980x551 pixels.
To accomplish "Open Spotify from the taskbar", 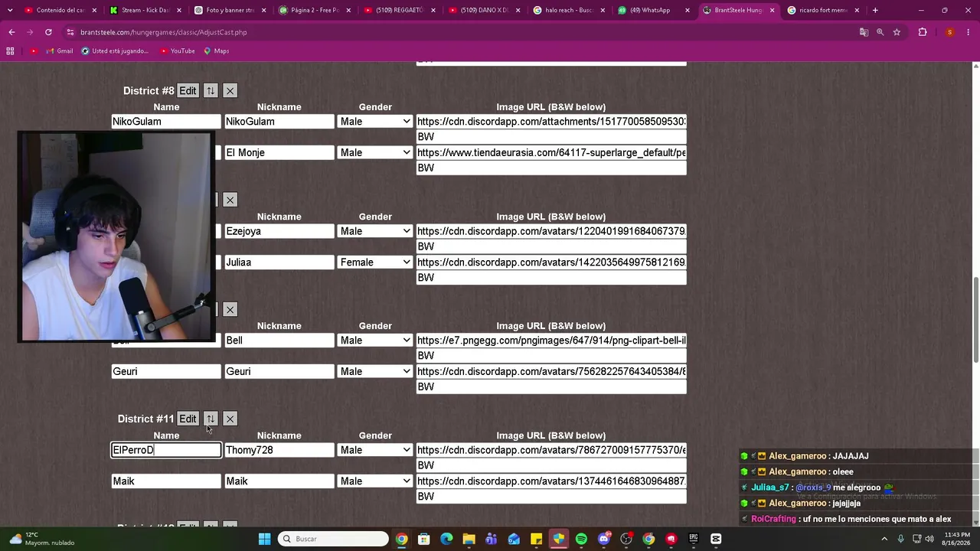I will point(581,539).
